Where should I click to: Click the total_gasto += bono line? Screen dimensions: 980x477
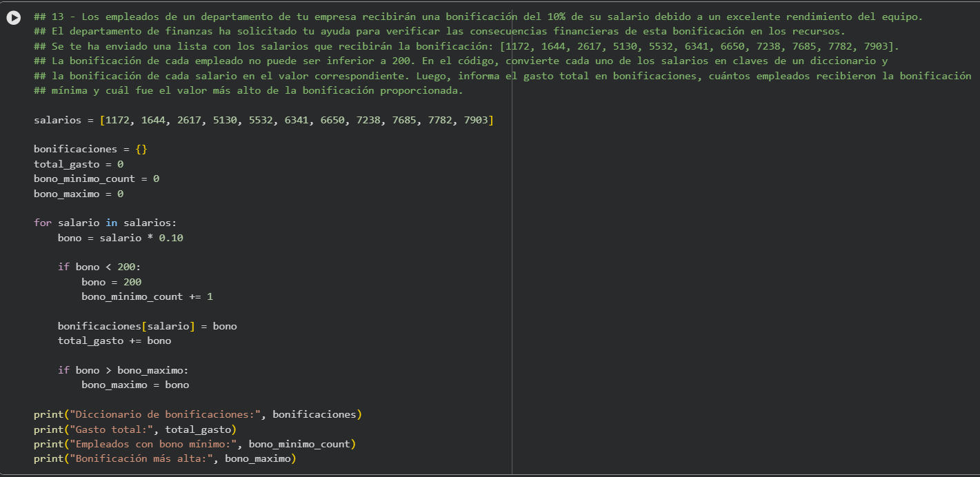click(114, 341)
